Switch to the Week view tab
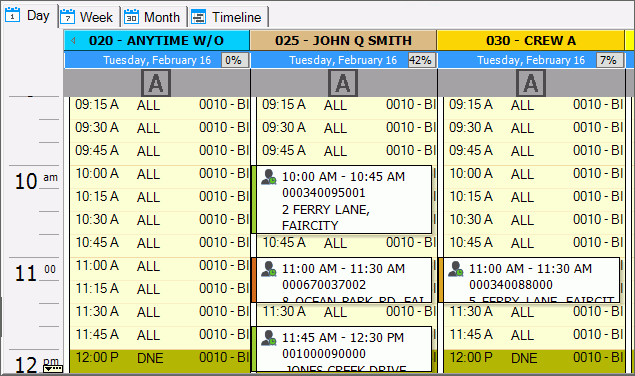The width and height of the screenshot is (635, 376). (89, 17)
